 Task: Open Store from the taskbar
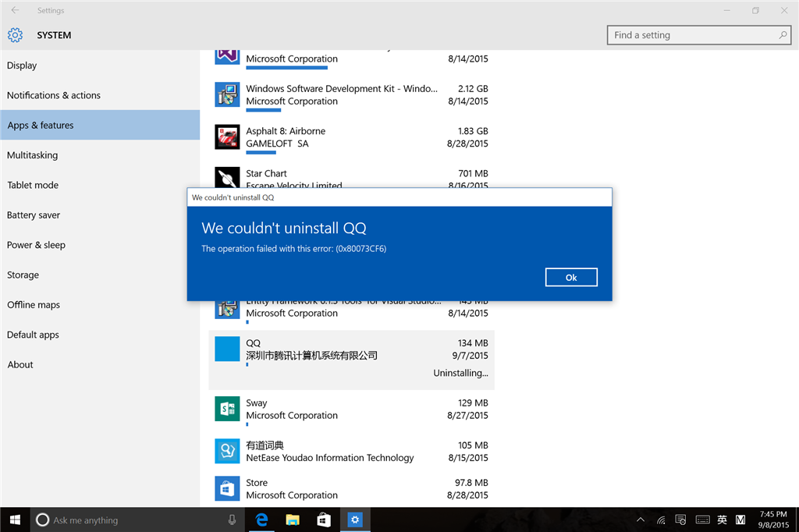[x=324, y=520]
